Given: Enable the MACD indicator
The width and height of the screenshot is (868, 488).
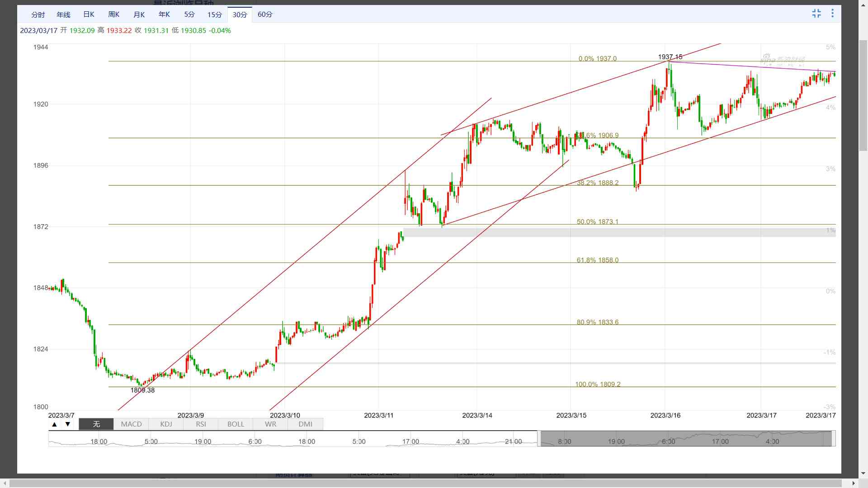Looking at the screenshot, I should coord(131,424).
